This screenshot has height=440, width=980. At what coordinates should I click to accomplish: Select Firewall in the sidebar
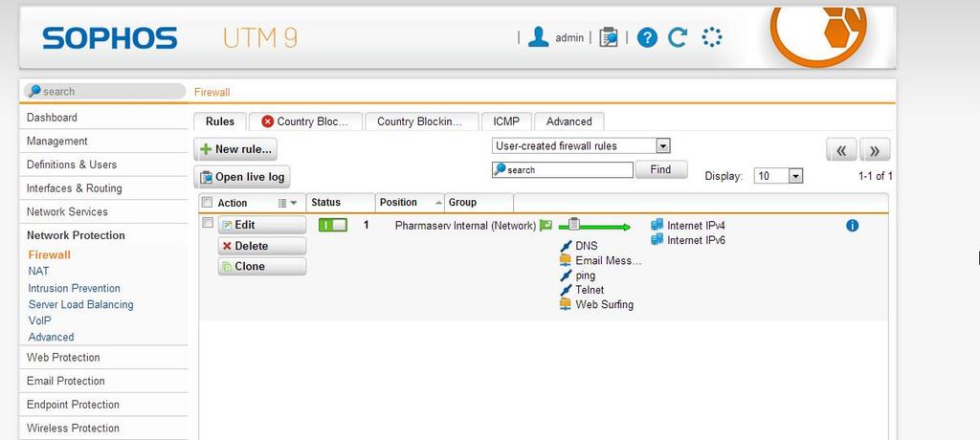coord(50,255)
